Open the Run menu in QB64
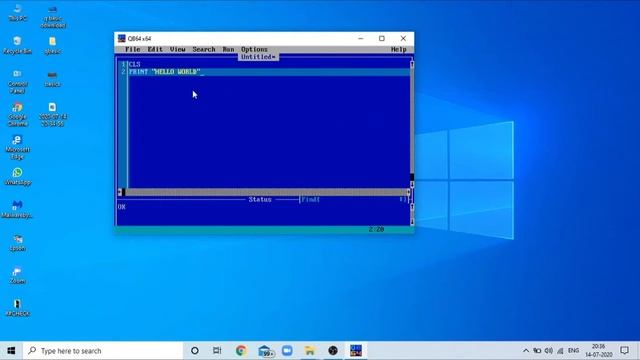Viewport: 640px width, 360px height. (228, 49)
